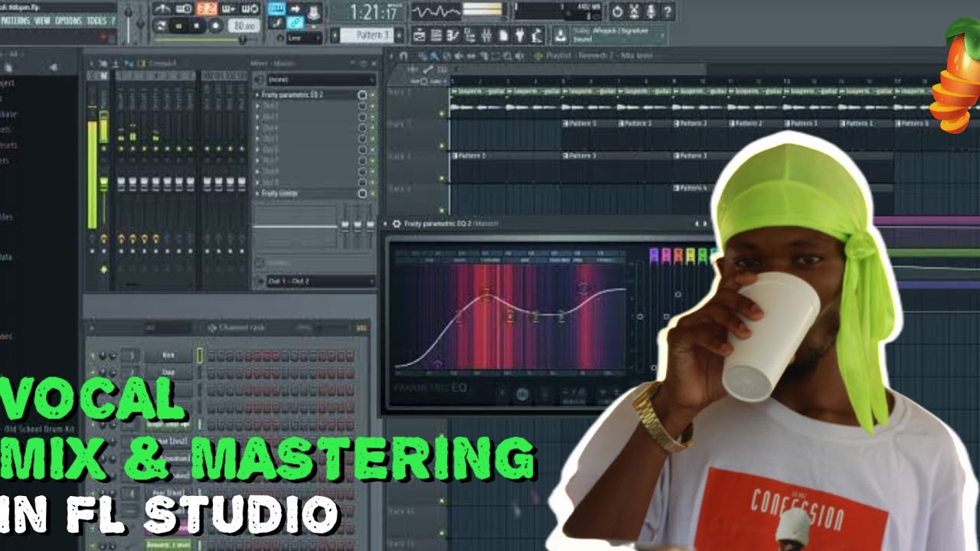Viewport: 980px width, 551px height.
Task: Click the 80.000 tempo field
Action: click(x=243, y=25)
